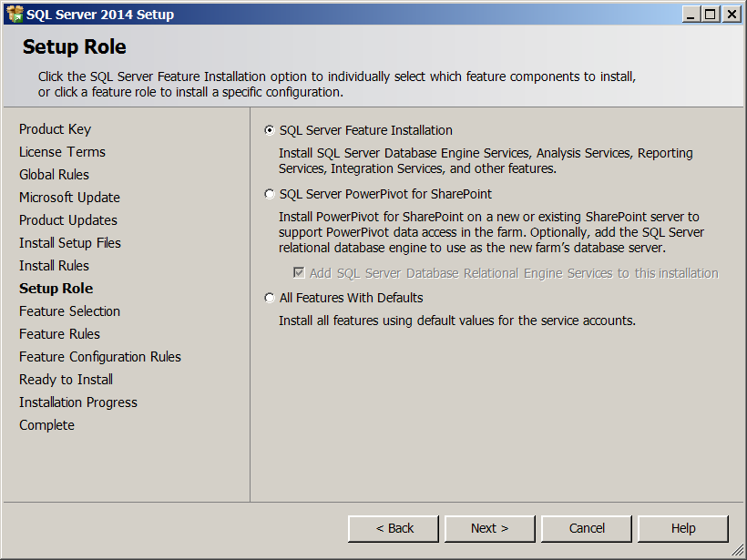Select All Features With Defaults option

(x=270, y=298)
